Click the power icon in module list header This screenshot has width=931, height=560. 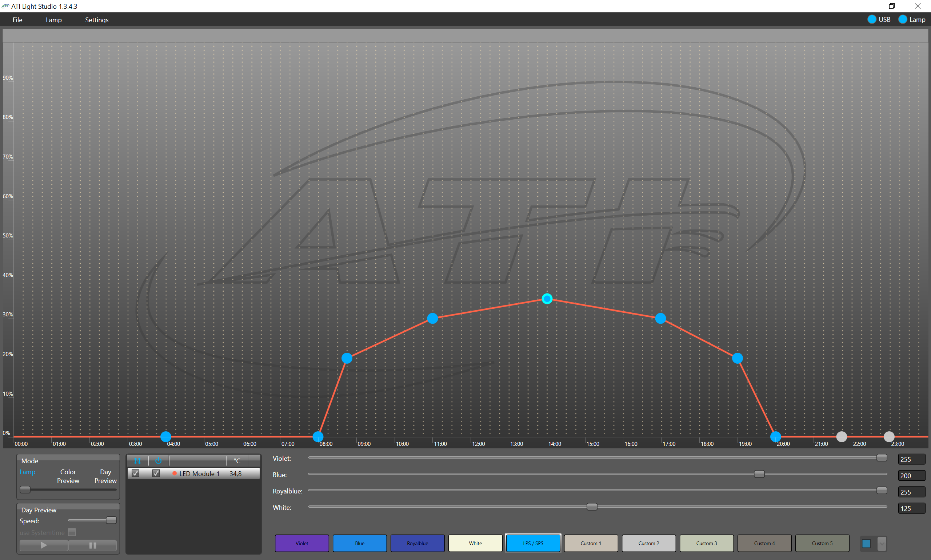click(x=159, y=460)
